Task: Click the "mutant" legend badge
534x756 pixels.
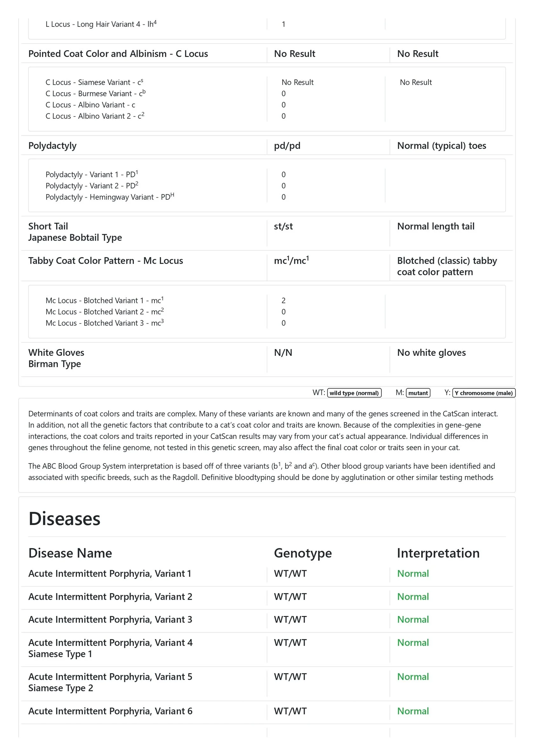Action: click(x=418, y=393)
